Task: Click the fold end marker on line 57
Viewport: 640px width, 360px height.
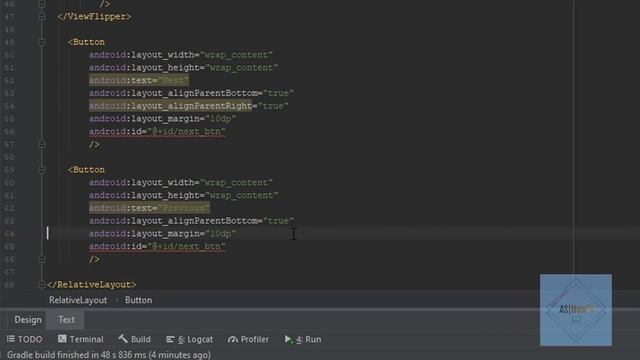Action: [42, 144]
